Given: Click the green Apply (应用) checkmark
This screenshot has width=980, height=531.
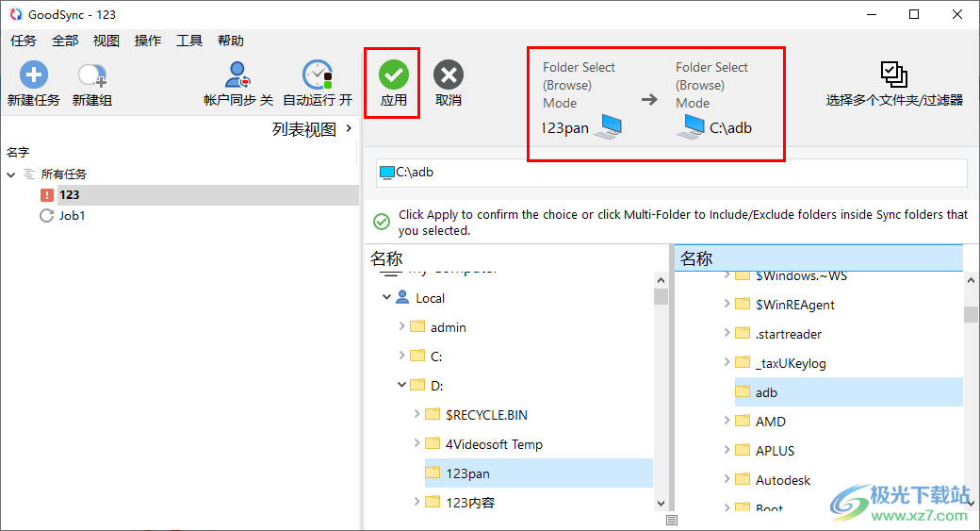Looking at the screenshot, I should click(394, 75).
